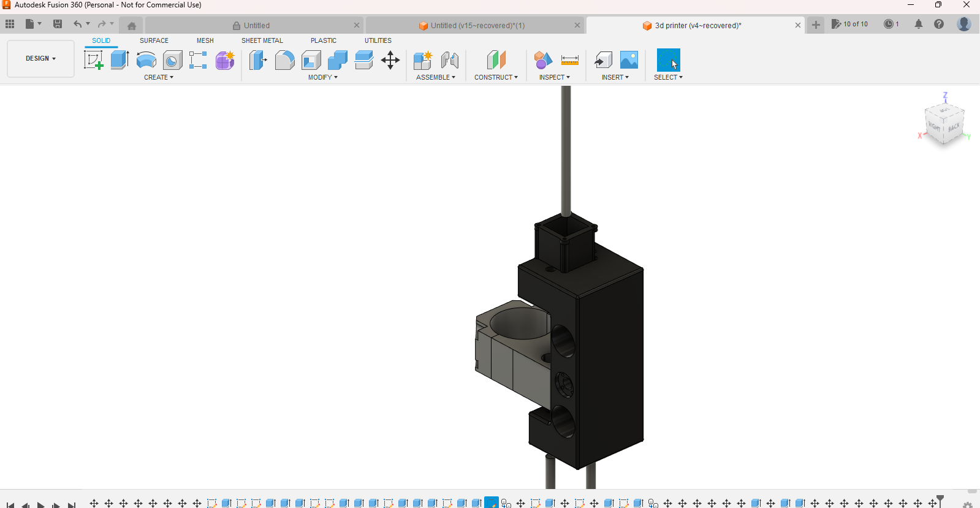Image resolution: width=980 pixels, height=508 pixels.
Task: Click the Rectangular Pattern icon
Action: click(198, 60)
